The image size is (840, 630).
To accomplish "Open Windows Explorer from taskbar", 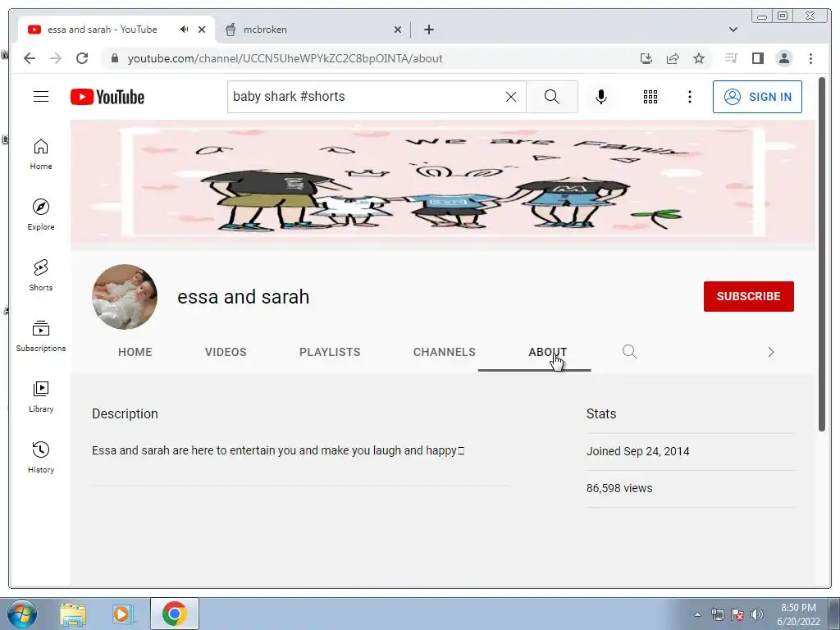I will 73,614.
